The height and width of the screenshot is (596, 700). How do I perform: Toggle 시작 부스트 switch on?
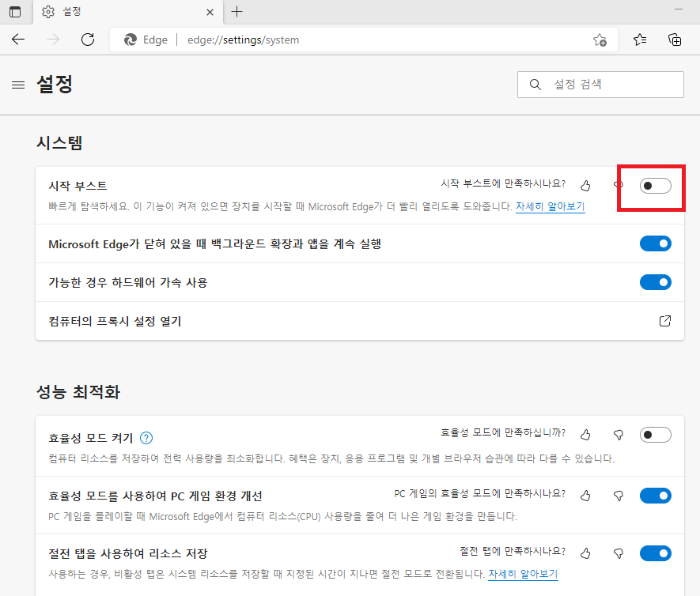(x=655, y=186)
